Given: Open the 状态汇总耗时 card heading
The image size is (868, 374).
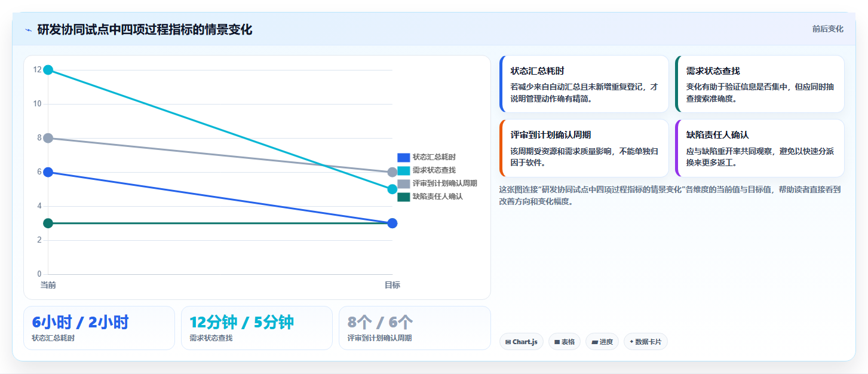Looking at the screenshot, I should click(538, 71).
